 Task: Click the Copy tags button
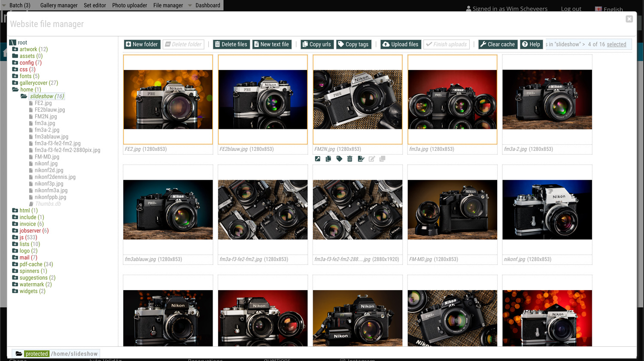354,44
